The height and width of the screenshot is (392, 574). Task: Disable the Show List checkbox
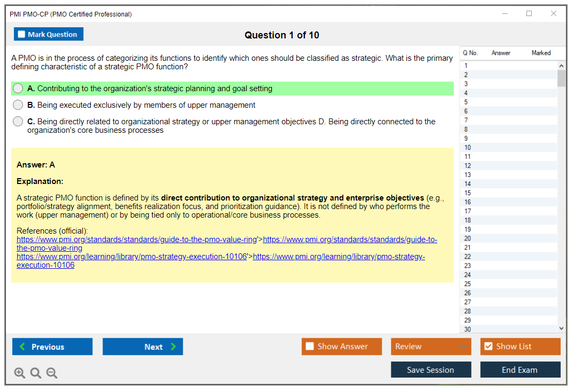pyautogui.click(x=489, y=347)
